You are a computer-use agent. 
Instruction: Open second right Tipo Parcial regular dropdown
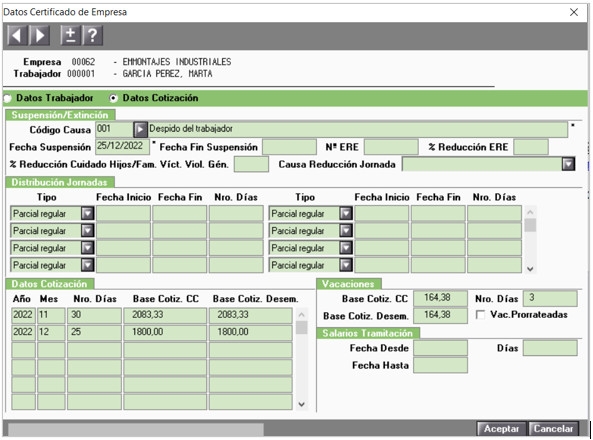[346, 230]
